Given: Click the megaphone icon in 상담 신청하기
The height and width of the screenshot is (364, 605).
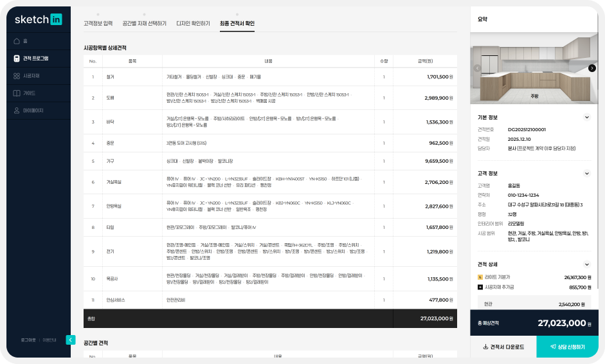Looking at the screenshot, I should point(553,347).
